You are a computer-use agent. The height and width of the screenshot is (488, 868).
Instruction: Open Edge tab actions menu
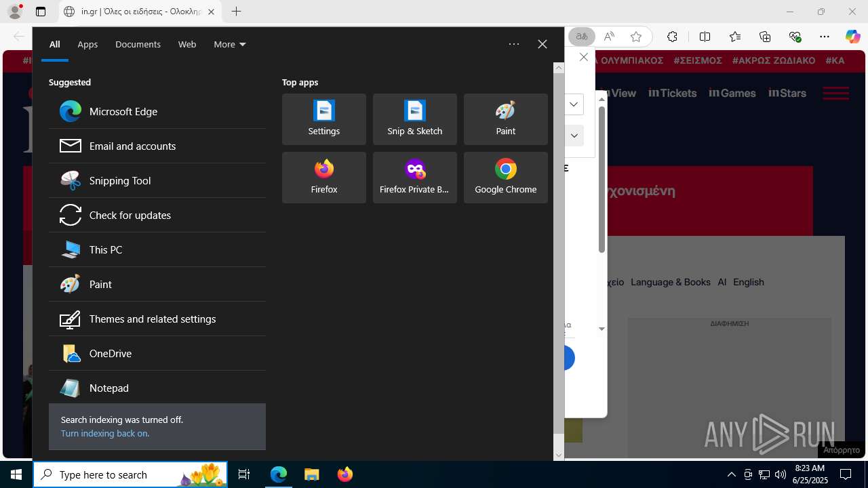(x=41, y=12)
